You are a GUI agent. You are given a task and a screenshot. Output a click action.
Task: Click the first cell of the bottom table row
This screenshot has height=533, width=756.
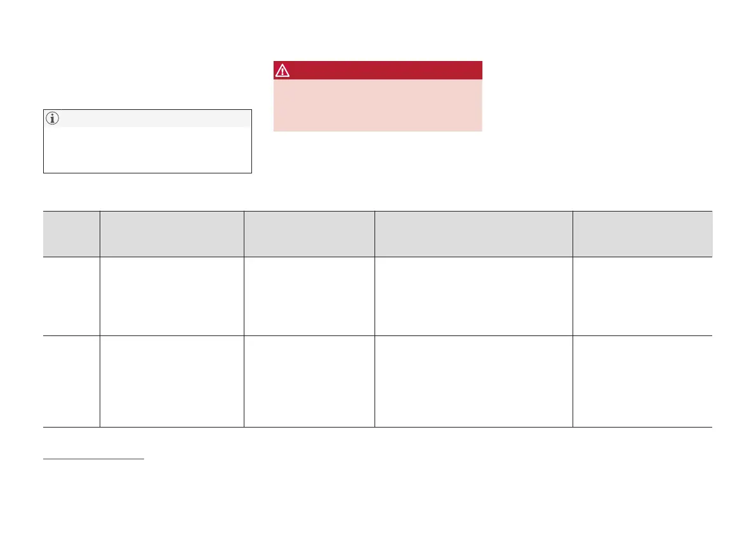(71, 381)
